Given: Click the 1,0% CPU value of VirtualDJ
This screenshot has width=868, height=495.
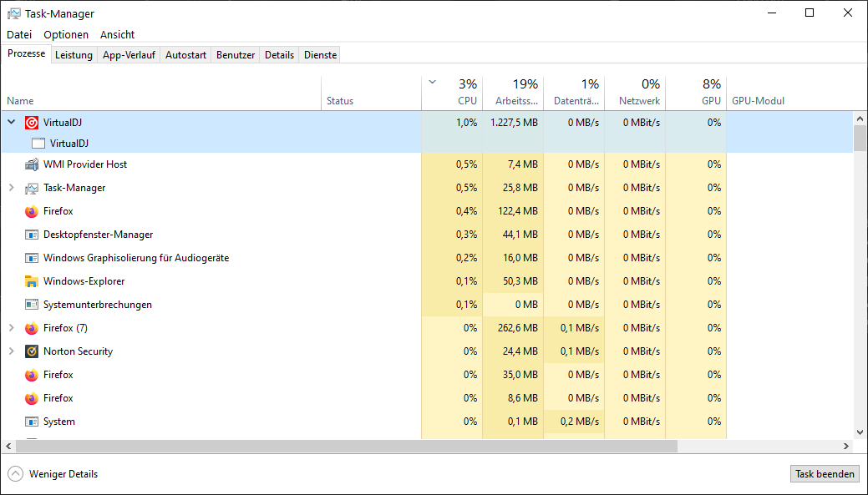Looking at the screenshot, I should [x=467, y=123].
